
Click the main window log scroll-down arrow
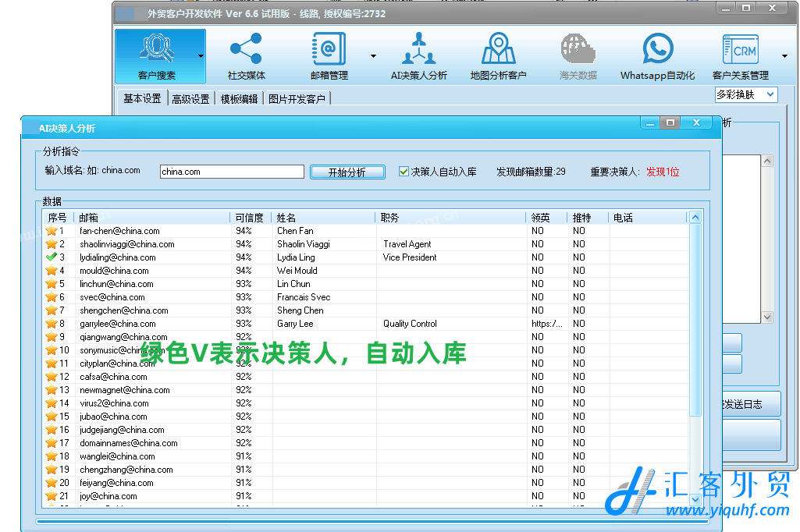tap(767, 317)
